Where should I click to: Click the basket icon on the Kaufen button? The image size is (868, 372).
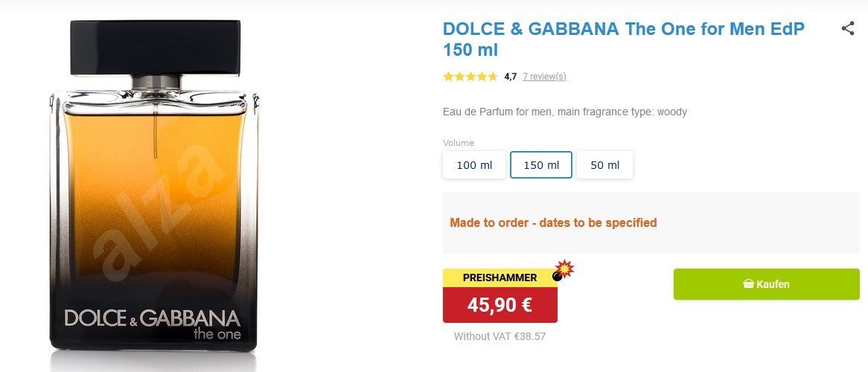pos(748,284)
